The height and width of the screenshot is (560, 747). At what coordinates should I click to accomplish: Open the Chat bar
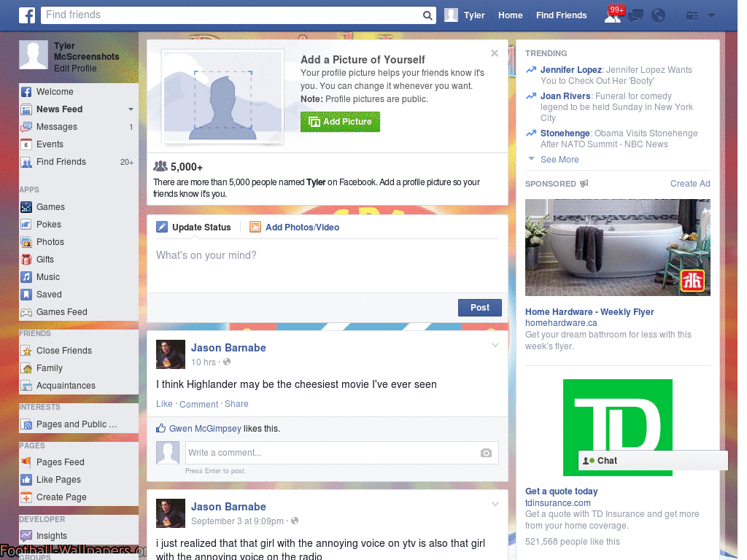pos(653,461)
